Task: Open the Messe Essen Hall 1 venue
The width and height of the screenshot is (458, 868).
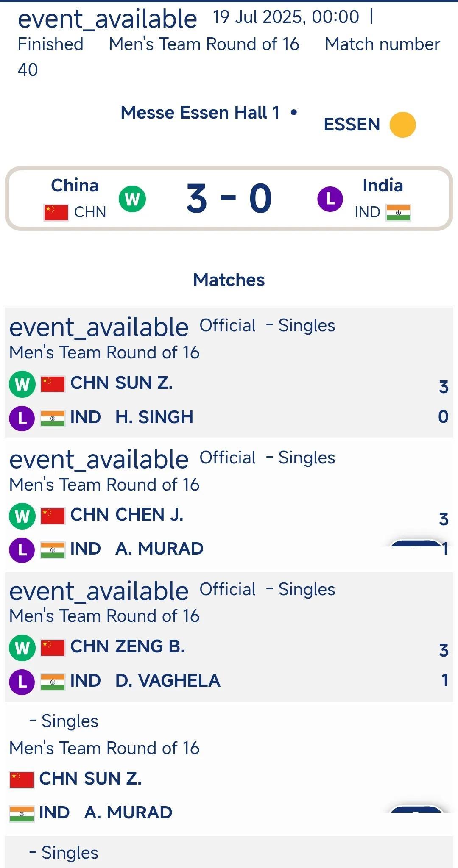Action: (200, 113)
